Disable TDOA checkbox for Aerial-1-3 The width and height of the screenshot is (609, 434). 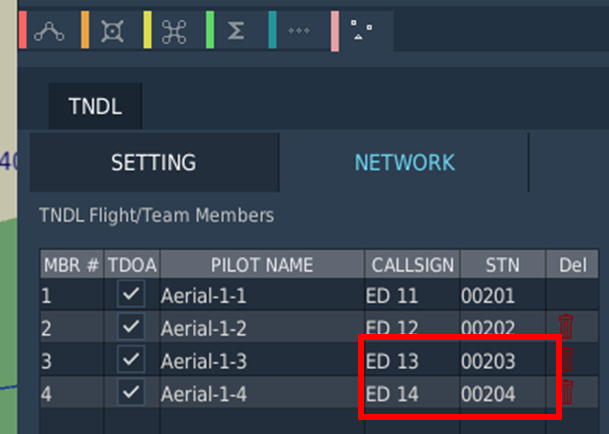tap(131, 359)
